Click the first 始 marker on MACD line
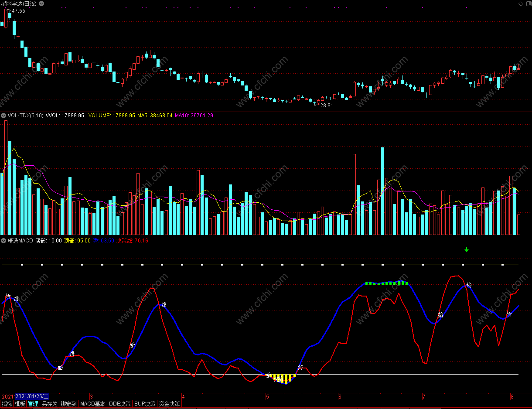 tap(8, 296)
